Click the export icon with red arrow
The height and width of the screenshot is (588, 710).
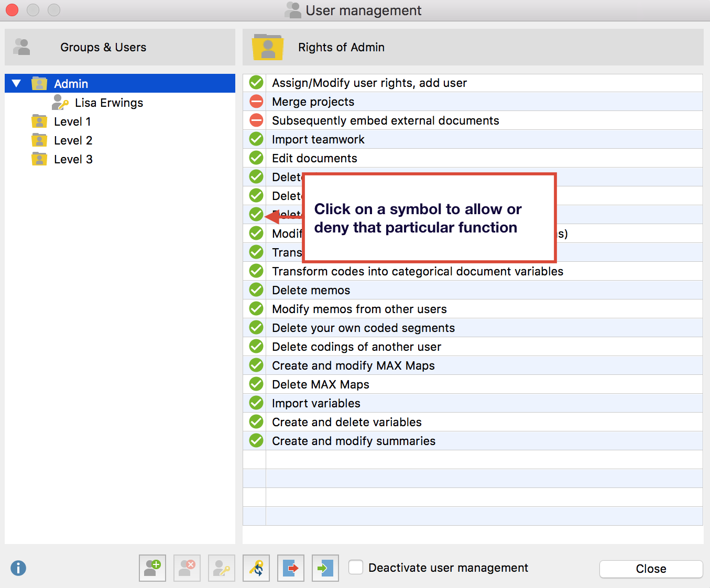pyautogui.click(x=291, y=568)
